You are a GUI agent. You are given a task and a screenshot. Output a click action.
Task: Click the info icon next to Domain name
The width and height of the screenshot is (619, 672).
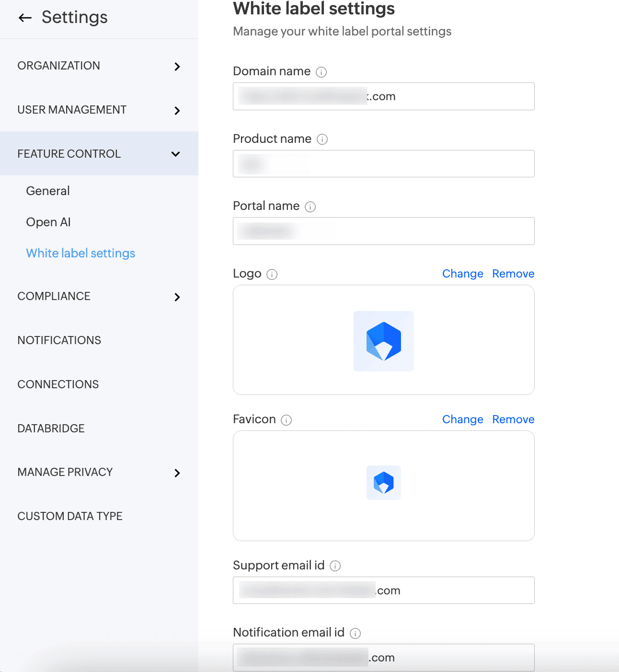coord(321,72)
